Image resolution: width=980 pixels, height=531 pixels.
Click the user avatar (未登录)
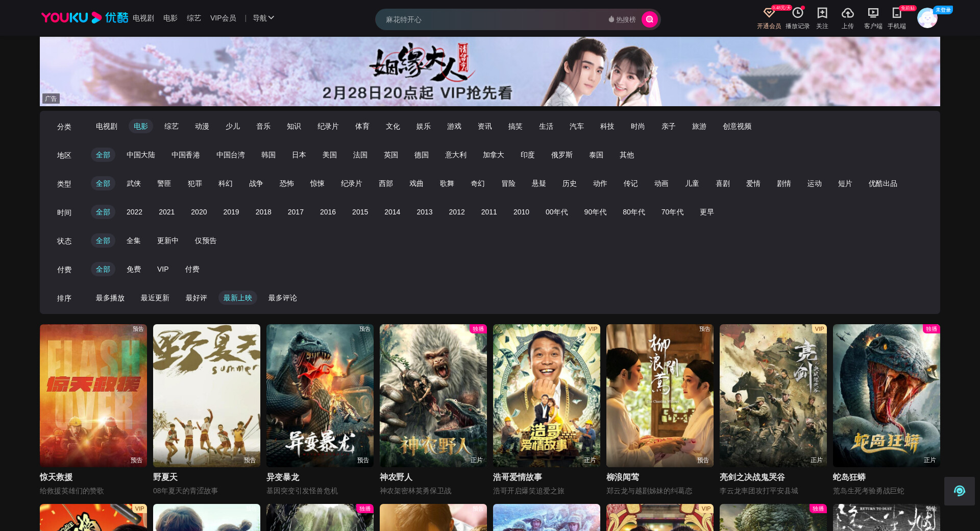coord(927,18)
